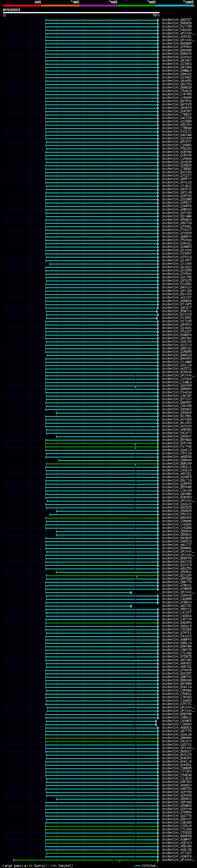Select the UniRef100_B8HVR7 label

(177, 403)
